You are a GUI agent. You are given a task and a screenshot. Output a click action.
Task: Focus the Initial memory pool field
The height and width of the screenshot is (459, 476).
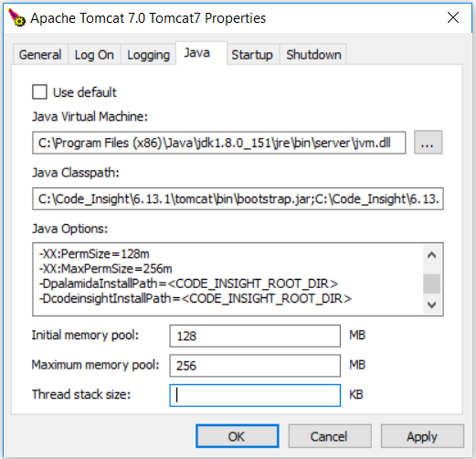click(255, 336)
